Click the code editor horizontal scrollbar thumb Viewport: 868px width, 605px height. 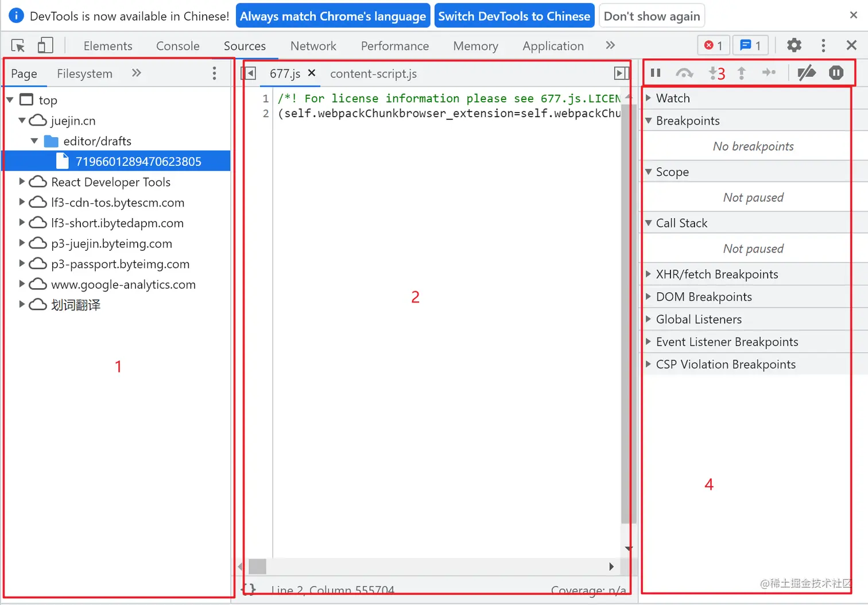click(x=257, y=567)
